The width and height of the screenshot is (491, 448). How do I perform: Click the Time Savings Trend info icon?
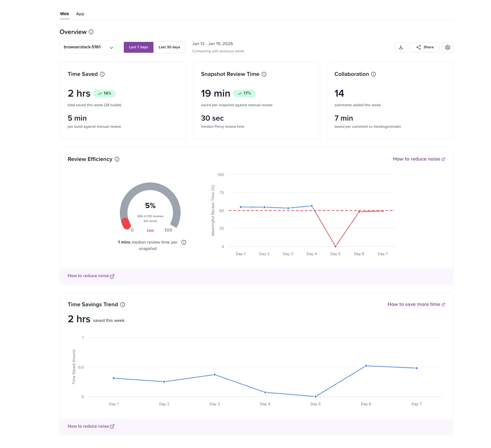pos(123,304)
